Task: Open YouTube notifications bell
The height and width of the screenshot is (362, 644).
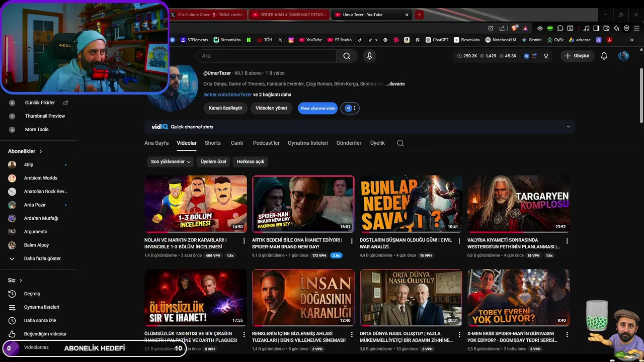Action: pyautogui.click(x=604, y=56)
